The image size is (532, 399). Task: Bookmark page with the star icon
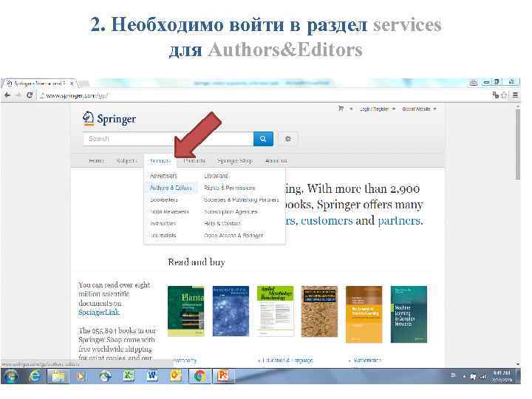point(504,95)
